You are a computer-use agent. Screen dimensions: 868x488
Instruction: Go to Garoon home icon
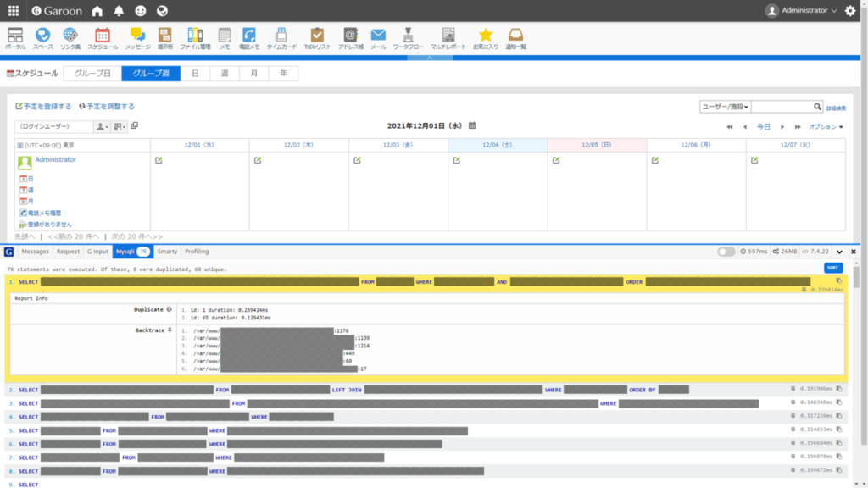point(97,10)
